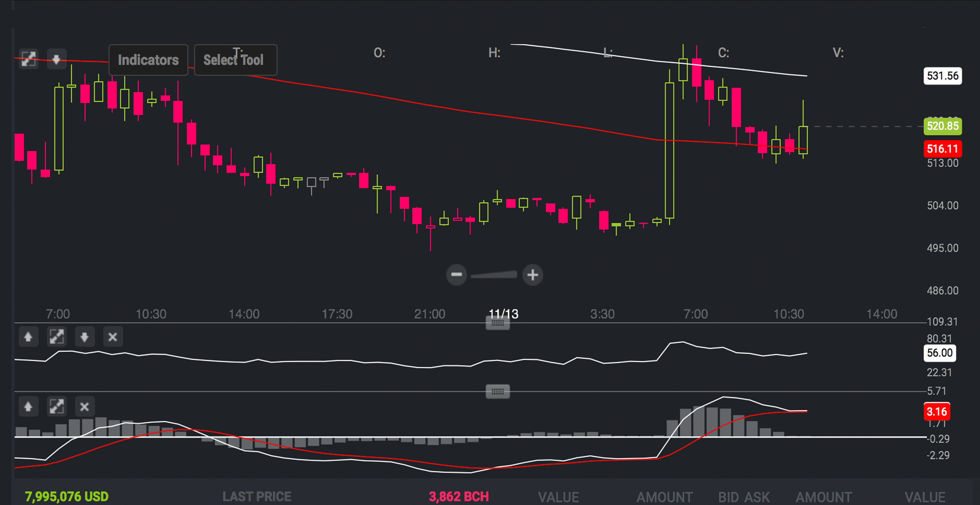The height and width of the screenshot is (505, 980).
Task: Click the LAST PRICE column header
Action: 257,496
